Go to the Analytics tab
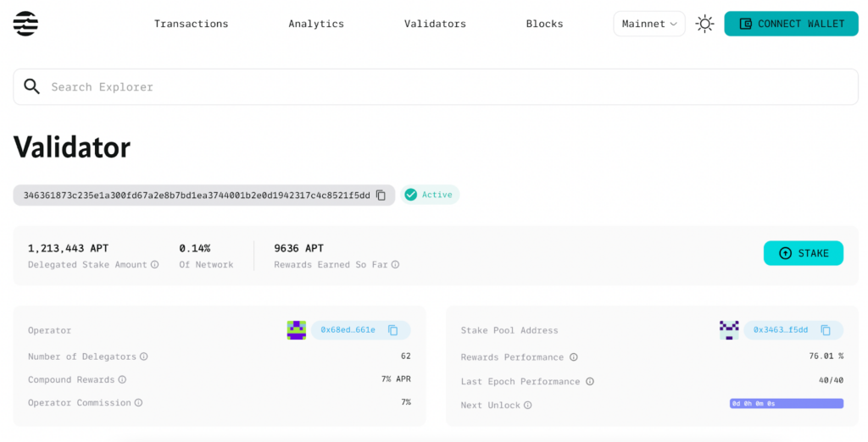868x442 pixels. 316,24
